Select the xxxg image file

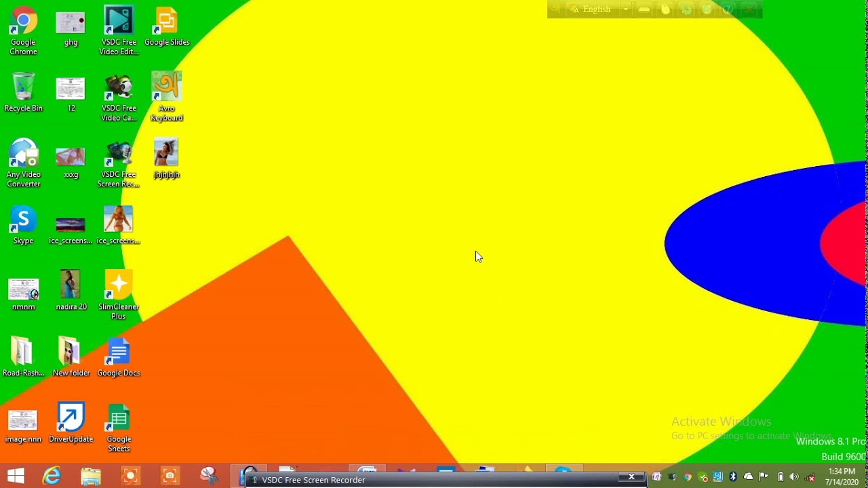71,163
